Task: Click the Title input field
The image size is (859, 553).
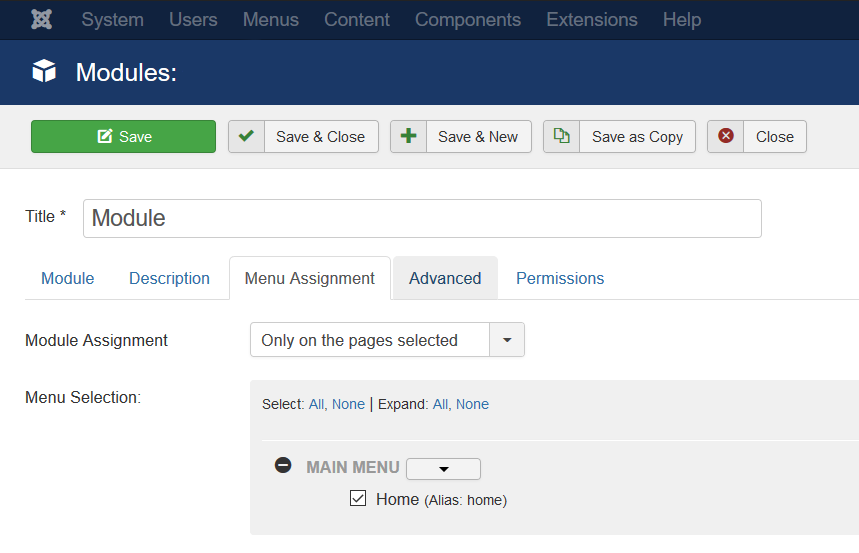Action: coord(421,218)
